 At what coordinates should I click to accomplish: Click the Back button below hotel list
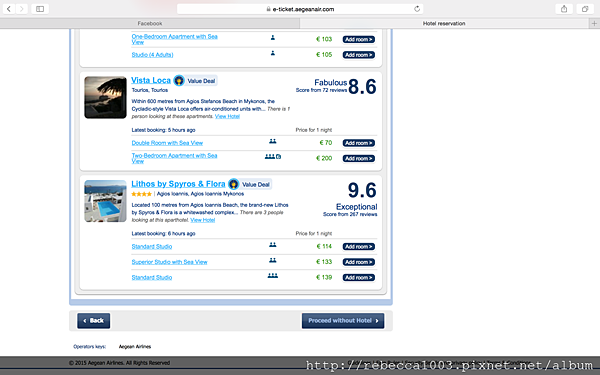click(x=94, y=321)
